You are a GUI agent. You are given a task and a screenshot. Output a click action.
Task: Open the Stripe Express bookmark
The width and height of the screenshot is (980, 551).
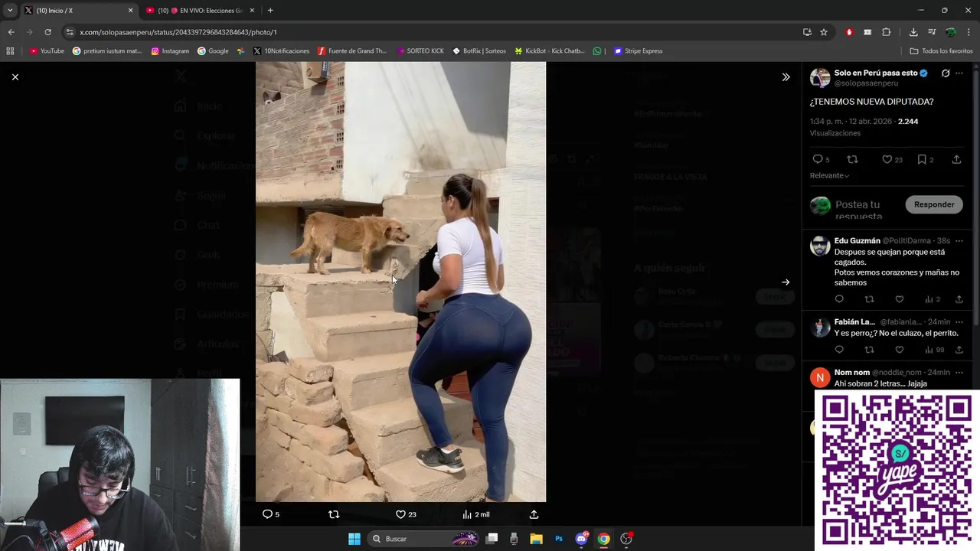point(638,51)
